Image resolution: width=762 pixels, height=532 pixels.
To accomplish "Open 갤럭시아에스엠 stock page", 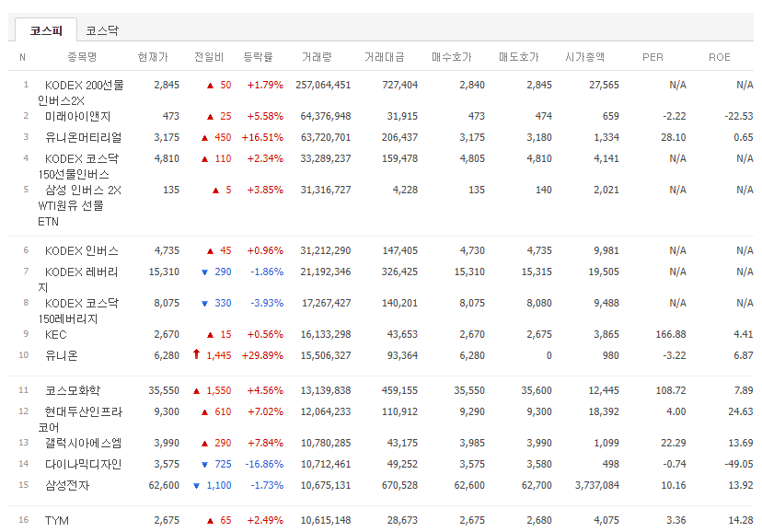I will click(83, 443).
